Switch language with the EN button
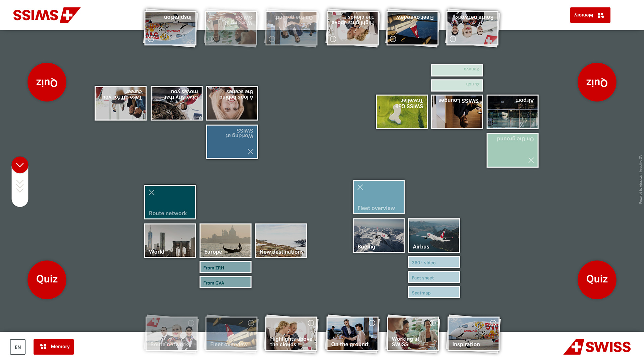This screenshot has width=644, height=362. 18,347
